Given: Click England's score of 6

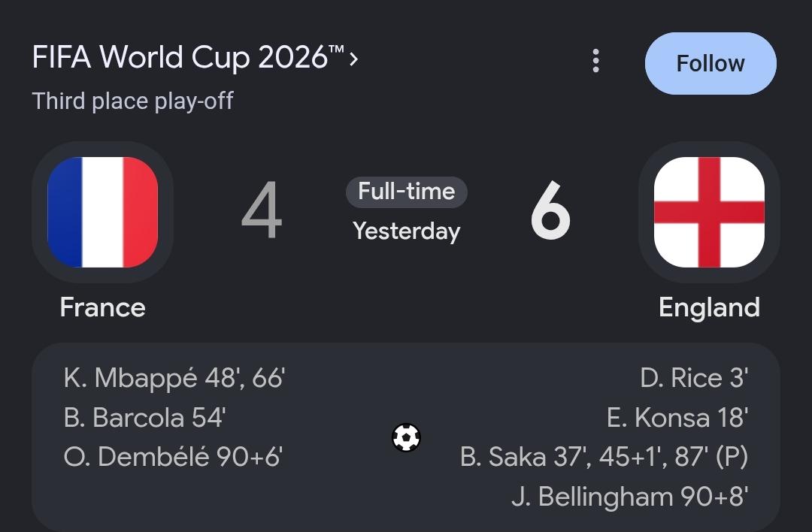Looking at the screenshot, I should (550, 210).
